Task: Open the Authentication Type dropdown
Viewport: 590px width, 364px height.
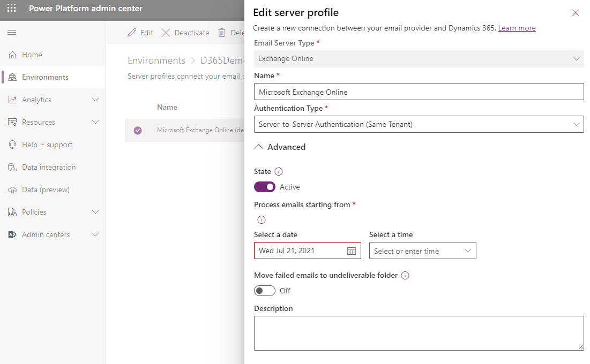Action: click(419, 124)
